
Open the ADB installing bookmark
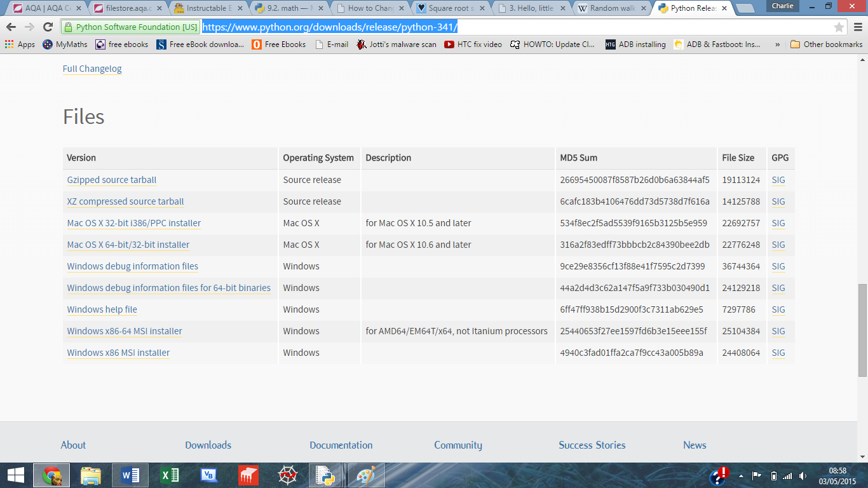pos(635,44)
